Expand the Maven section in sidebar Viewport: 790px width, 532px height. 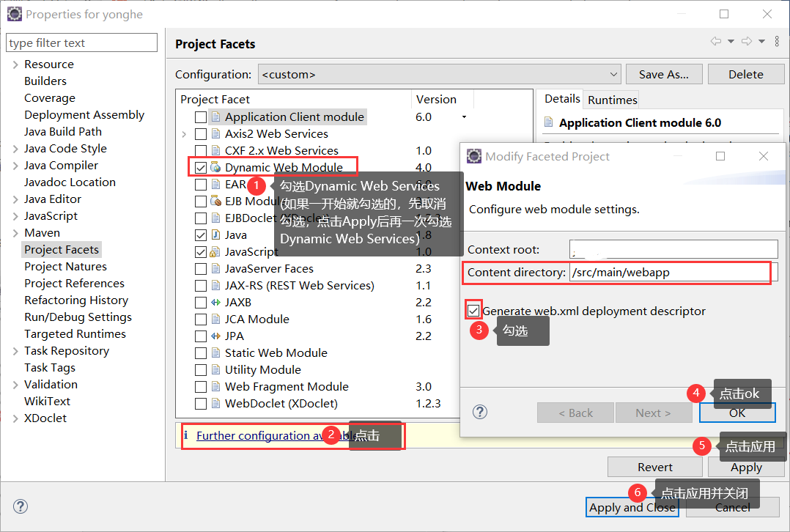click(15, 232)
